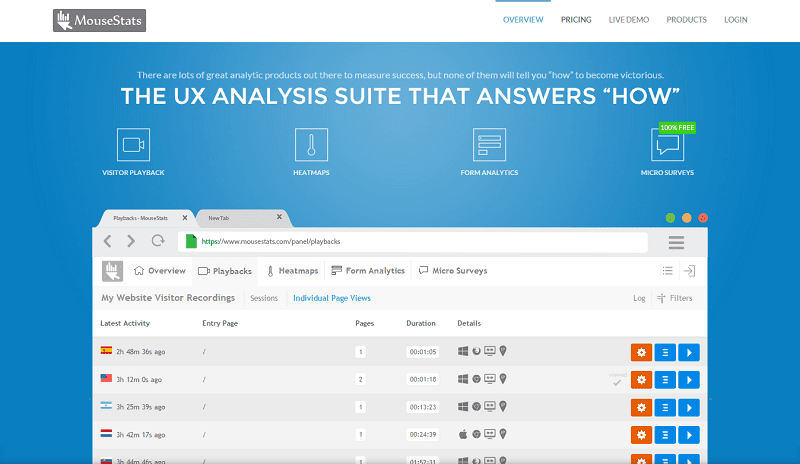Screen dimensions: 800x464
Task: Click the panel logout arrow icon
Action: [690, 271]
